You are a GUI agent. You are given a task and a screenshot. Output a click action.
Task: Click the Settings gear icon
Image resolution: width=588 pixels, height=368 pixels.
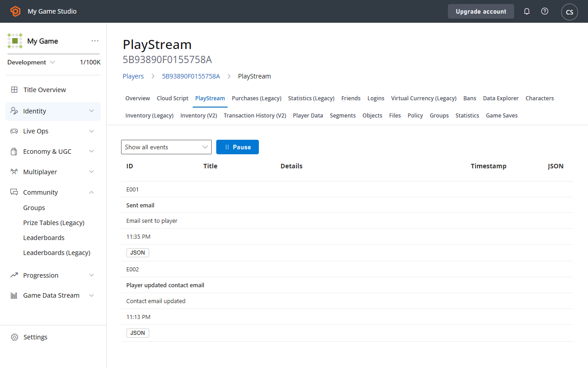(x=15, y=337)
